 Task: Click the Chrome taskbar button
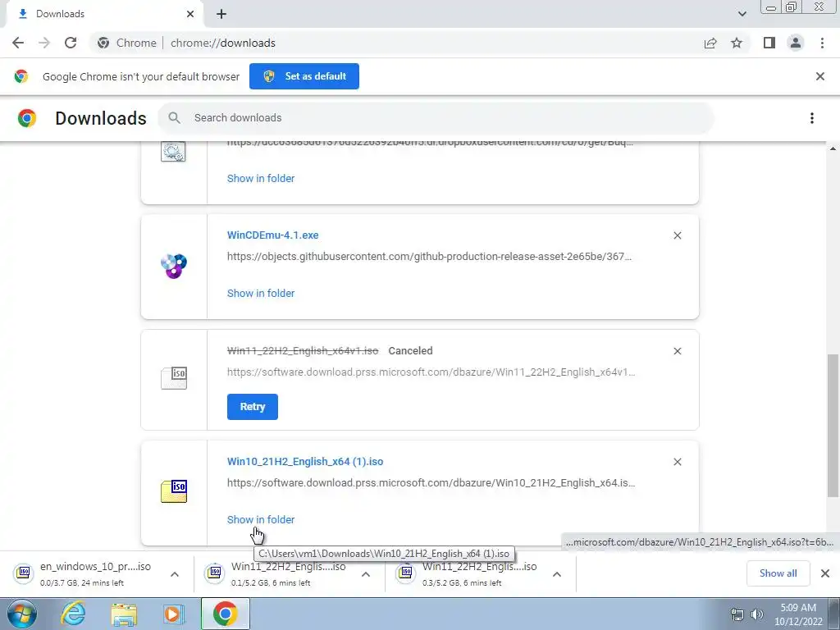click(225, 614)
